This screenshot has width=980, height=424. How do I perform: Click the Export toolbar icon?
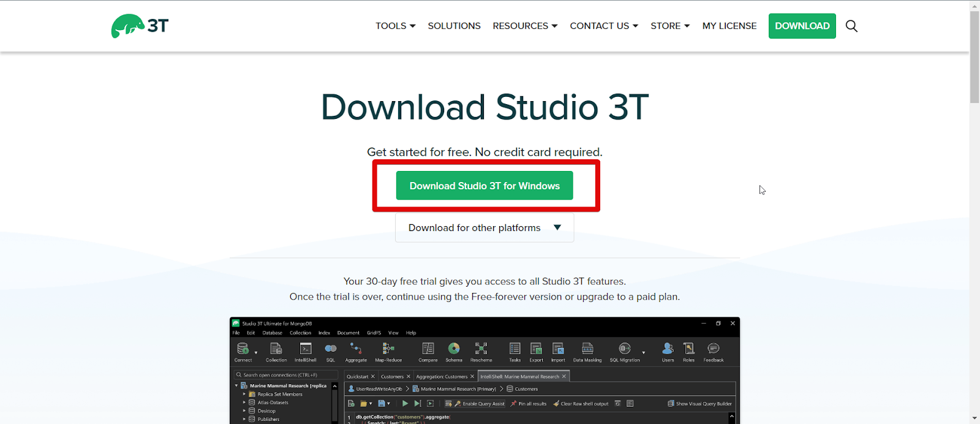[536, 349]
